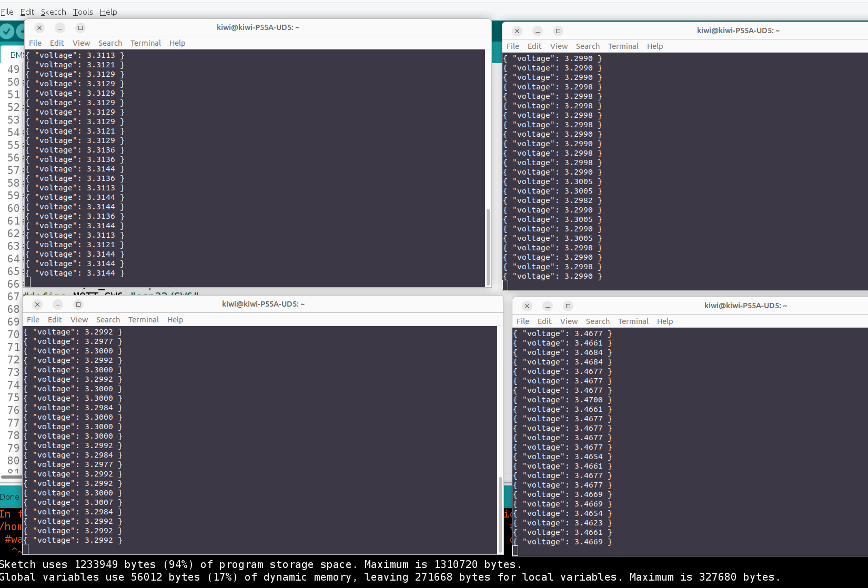868x588 pixels.
Task: Minimize the terminal starting with voltage 3.2992
Action: tap(58, 305)
